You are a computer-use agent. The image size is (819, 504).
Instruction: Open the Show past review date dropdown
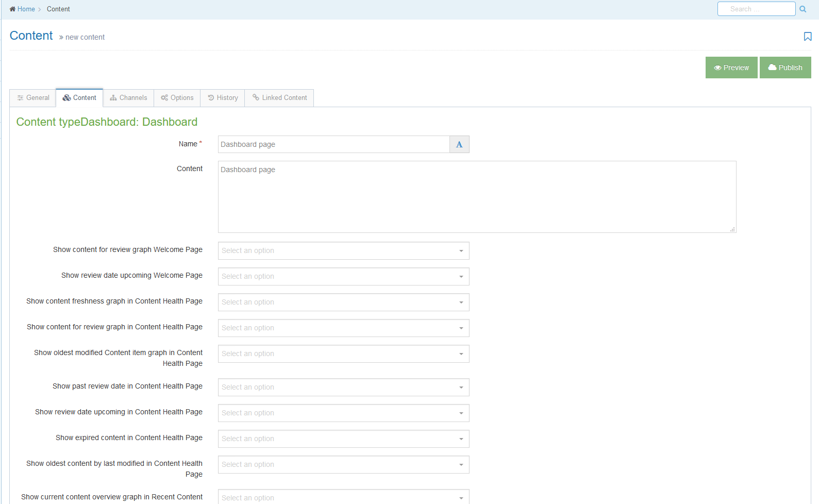coord(343,387)
